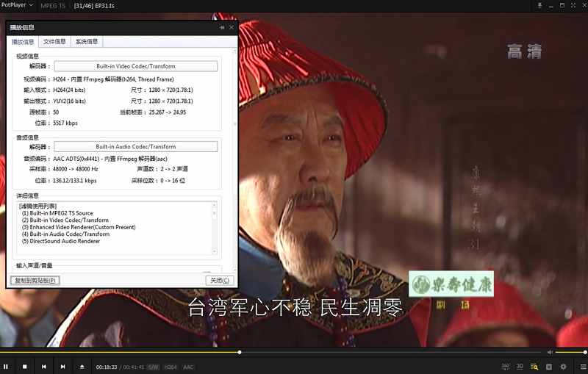Toggle the 360° video mode
The height and width of the screenshot is (374, 588).
(506, 366)
